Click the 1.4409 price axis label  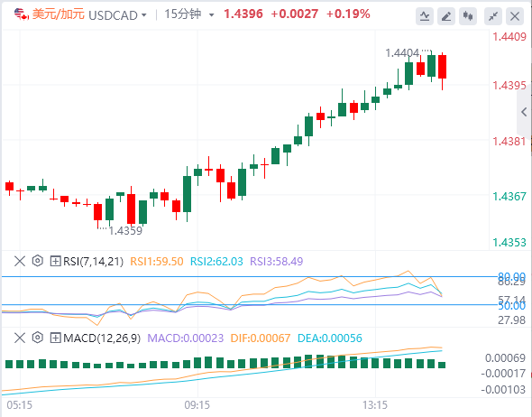(x=509, y=37)
